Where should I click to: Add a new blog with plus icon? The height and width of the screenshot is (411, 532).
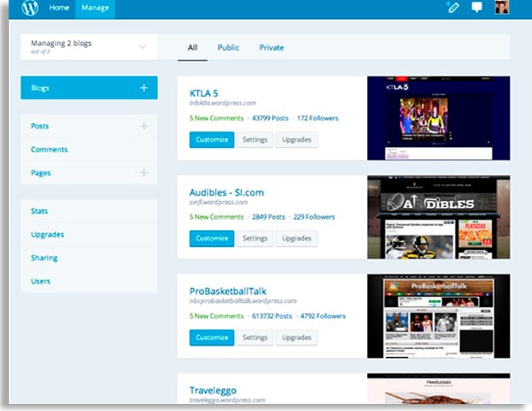pyautogui.click(x=144, y=88)
